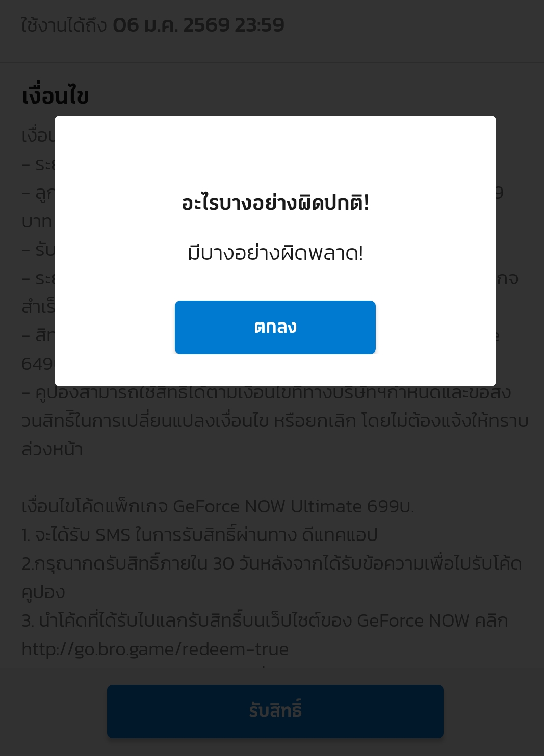
Task: Click the message มีบางอย่างผิดพลาด!
Action: 275,253
